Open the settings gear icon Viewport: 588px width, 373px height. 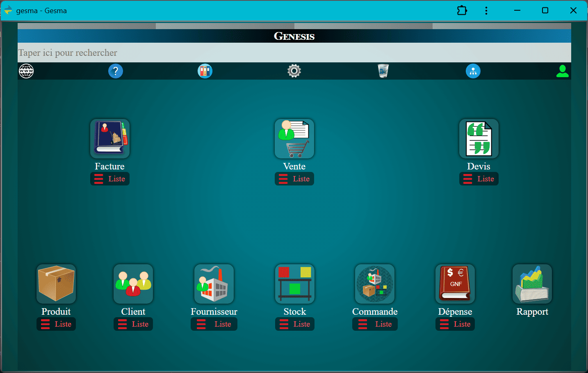pos(294,71)
